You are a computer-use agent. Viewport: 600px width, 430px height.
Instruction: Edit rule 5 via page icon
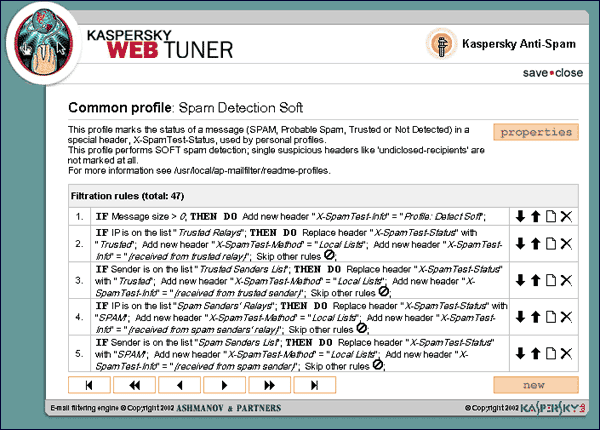[551, 353]
